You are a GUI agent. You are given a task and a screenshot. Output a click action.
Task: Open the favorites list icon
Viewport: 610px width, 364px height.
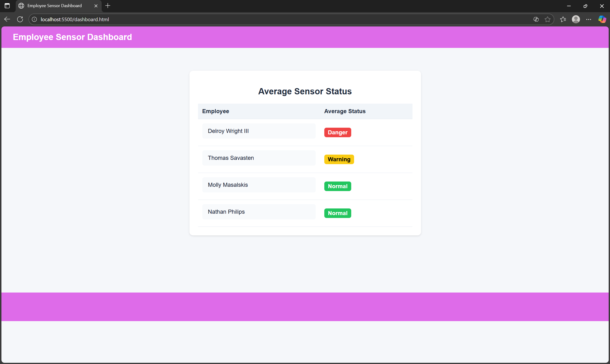click(563, 19)
